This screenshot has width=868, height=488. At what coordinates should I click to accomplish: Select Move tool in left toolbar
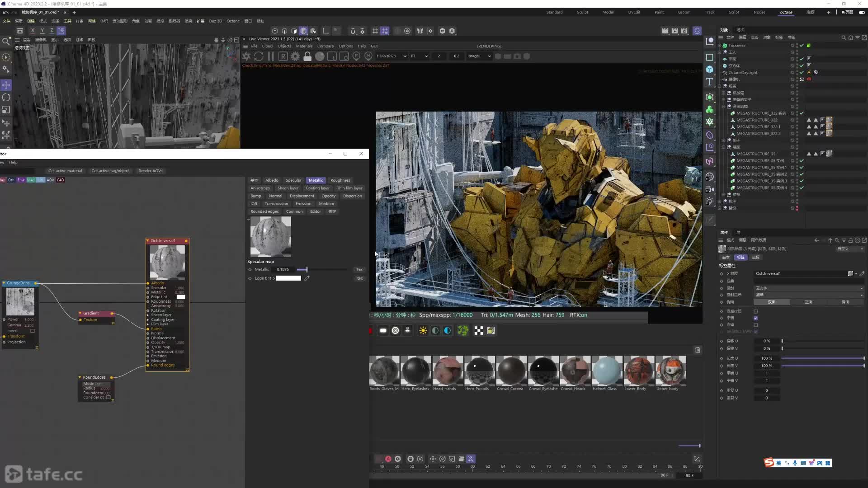tap(6, 85)
